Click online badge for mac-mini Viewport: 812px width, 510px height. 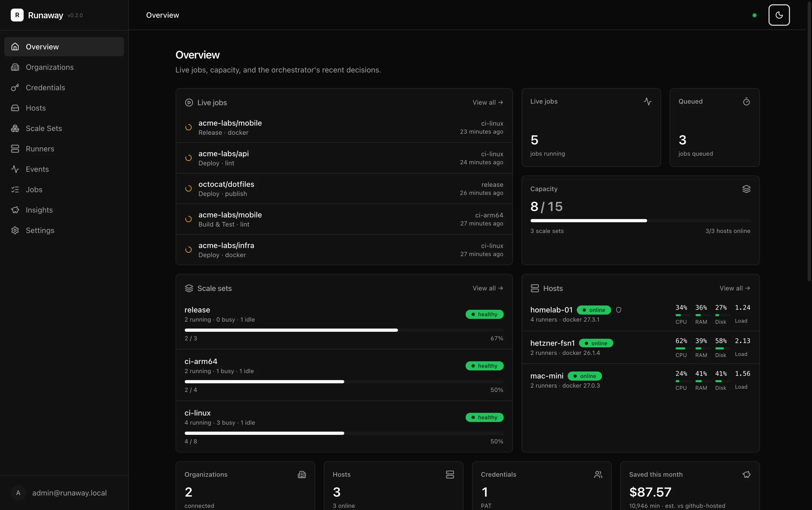(585, 376)
